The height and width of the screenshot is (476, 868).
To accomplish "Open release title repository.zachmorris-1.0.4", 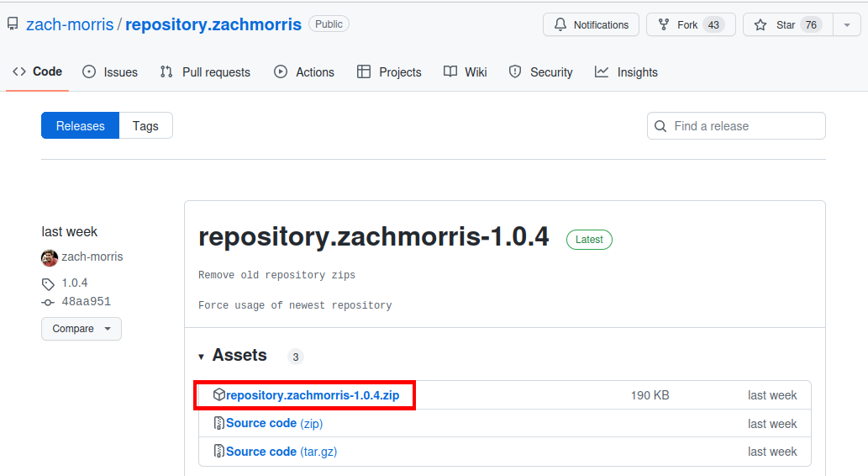I will [374, 236].
